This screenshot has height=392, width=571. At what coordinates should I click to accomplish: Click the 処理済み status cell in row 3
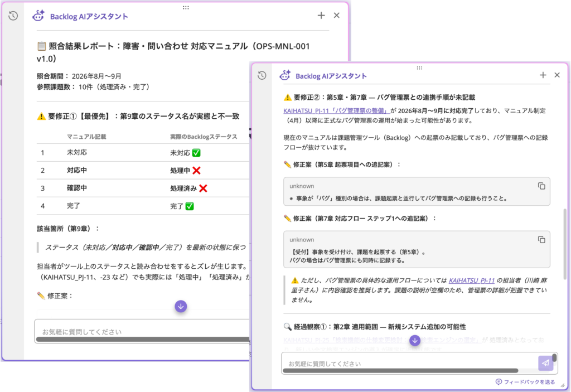pyautogui.click(x=188, y=188)
